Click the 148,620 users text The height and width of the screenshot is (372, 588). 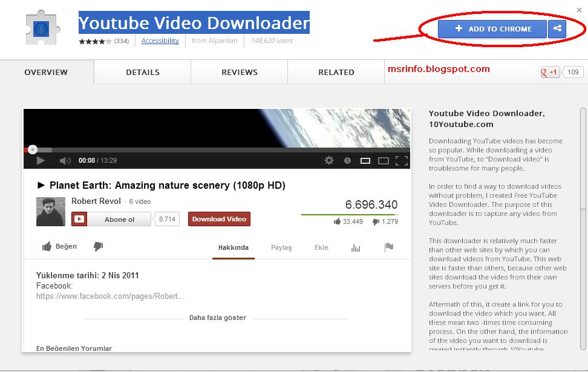[272, 41]
